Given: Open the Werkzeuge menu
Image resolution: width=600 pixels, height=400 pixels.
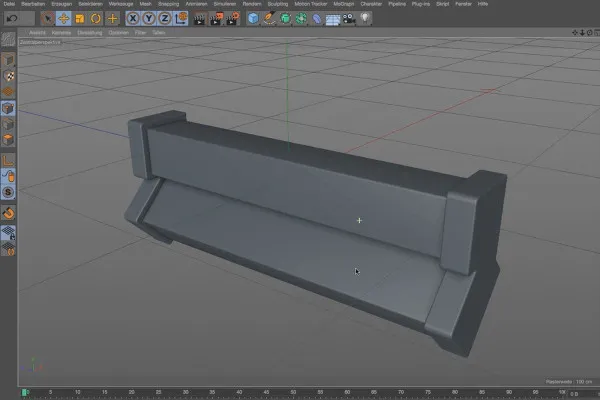Looking at the screenshot, I should 121,4.
